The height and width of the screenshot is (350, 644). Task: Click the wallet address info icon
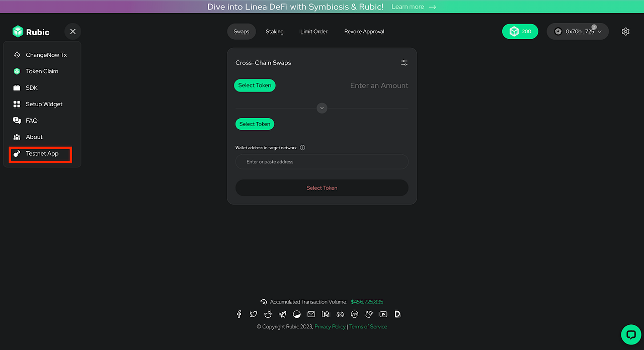[302, 148]
